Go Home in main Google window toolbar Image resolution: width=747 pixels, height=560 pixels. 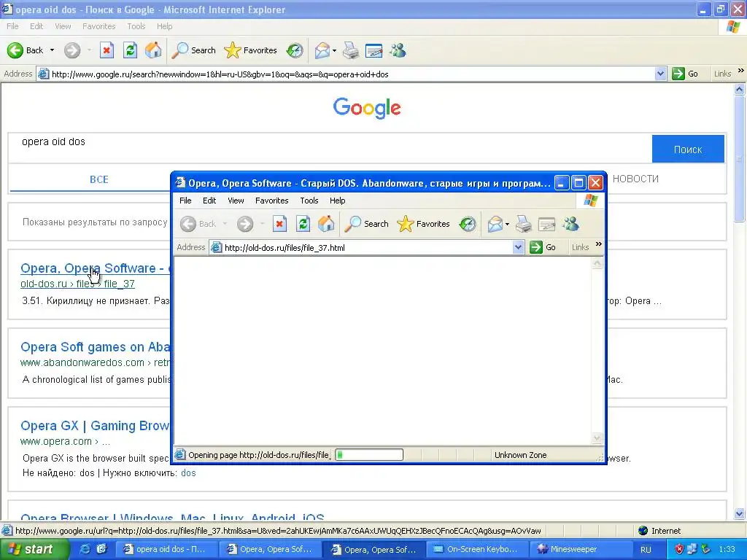click(x=153, y=50)
